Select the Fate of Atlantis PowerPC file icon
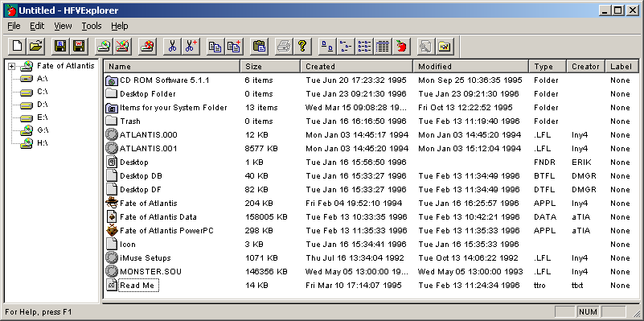Screen dimensions: 644x321 [112, 231]
